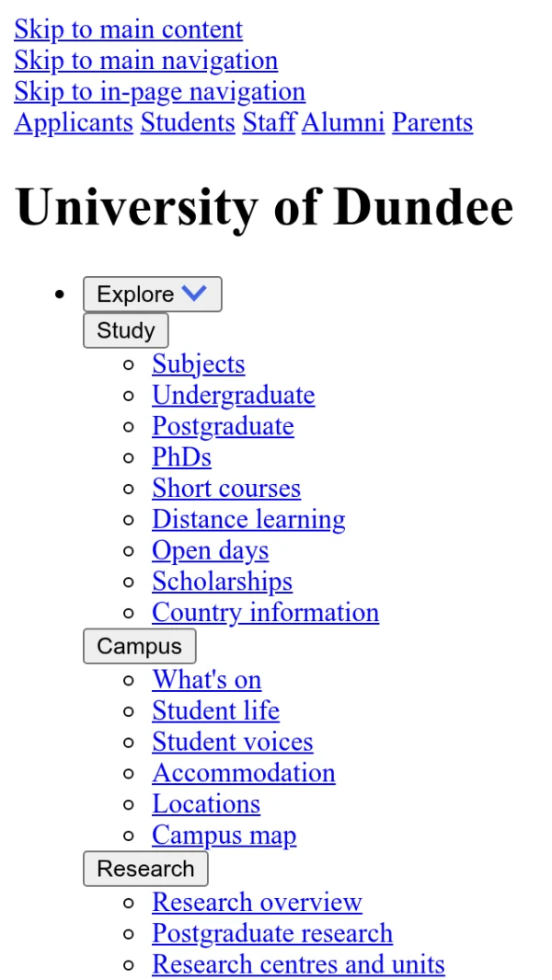Open the Research section button
This screenshot has width=552, height=980.
(x=145, y=869)
